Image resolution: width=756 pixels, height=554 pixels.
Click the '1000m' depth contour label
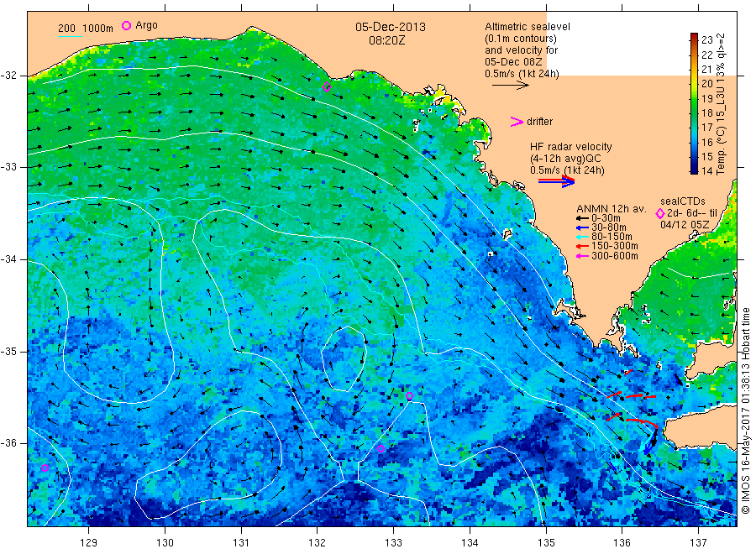tap(98, 29)
